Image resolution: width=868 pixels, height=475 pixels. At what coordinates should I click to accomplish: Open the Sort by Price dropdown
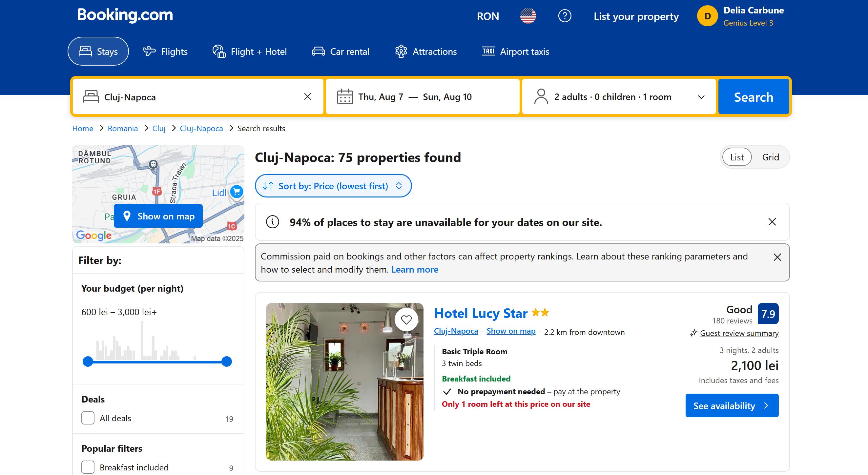coord(333,186)
